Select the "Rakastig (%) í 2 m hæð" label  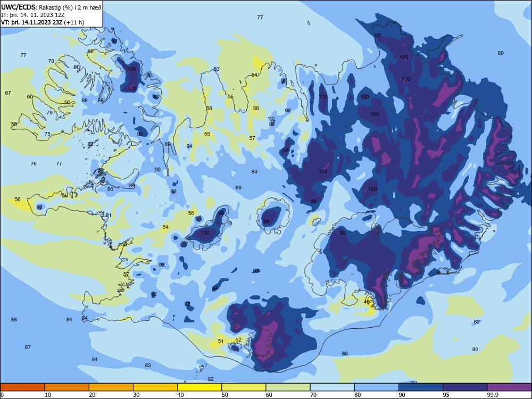point(70,7)
